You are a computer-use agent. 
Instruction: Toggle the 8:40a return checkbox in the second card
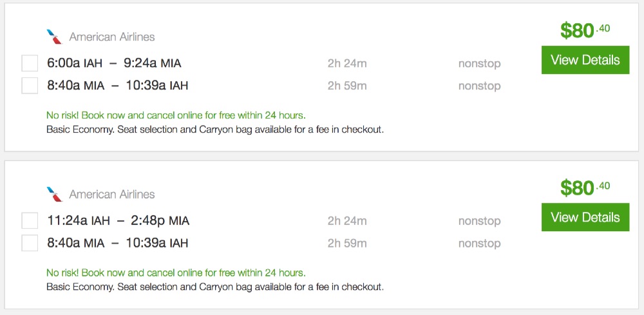point(30,243)
